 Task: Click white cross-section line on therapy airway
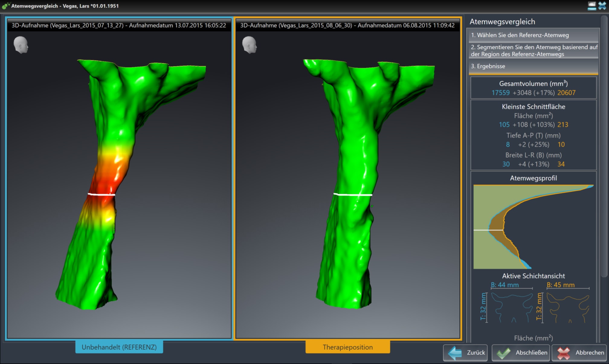(353, 195)
